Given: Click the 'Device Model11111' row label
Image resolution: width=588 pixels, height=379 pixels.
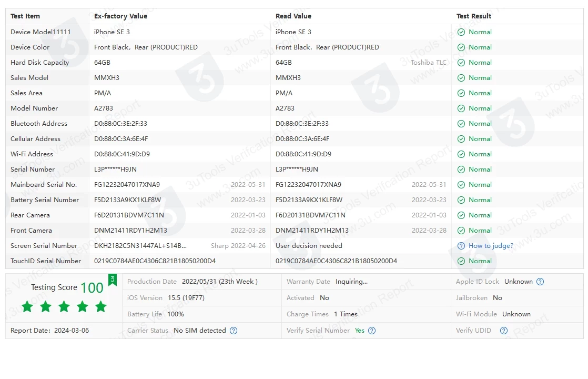Looking at the screenshot, I should [40, 32].
